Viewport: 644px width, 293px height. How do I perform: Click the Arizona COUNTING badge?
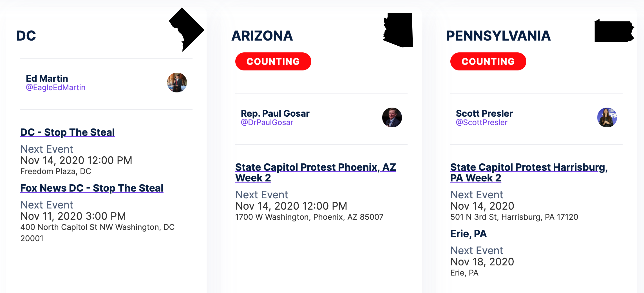[273, 61]
